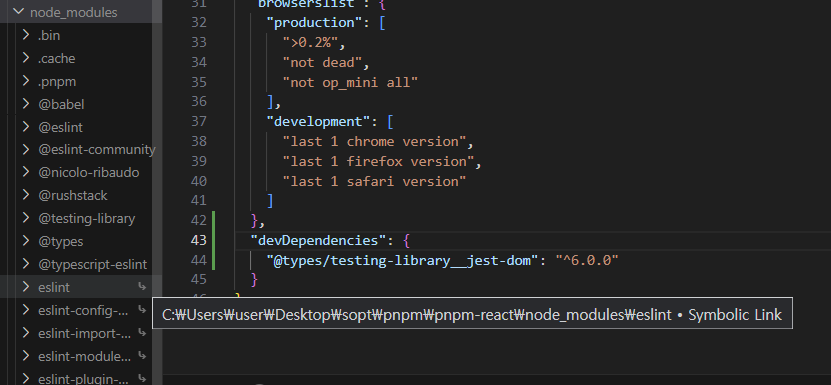831x385 pixels.
Task: Expand the @typescript-eslint folder chevron
Action: coord(26,264)
